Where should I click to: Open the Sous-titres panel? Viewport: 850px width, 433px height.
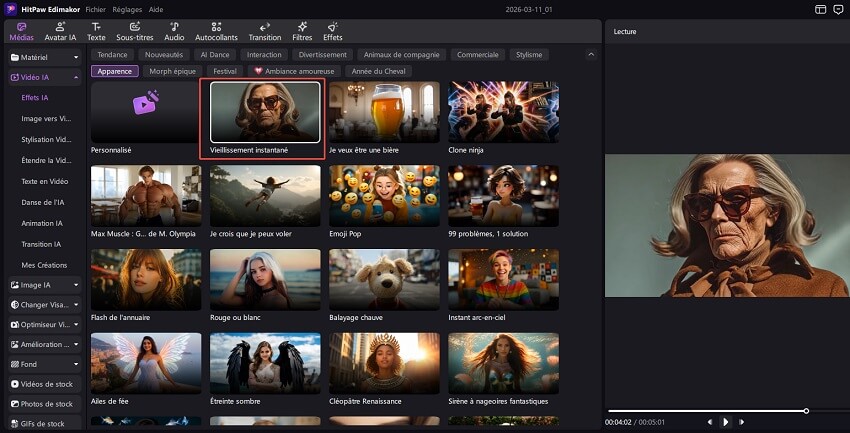[135, 31]
